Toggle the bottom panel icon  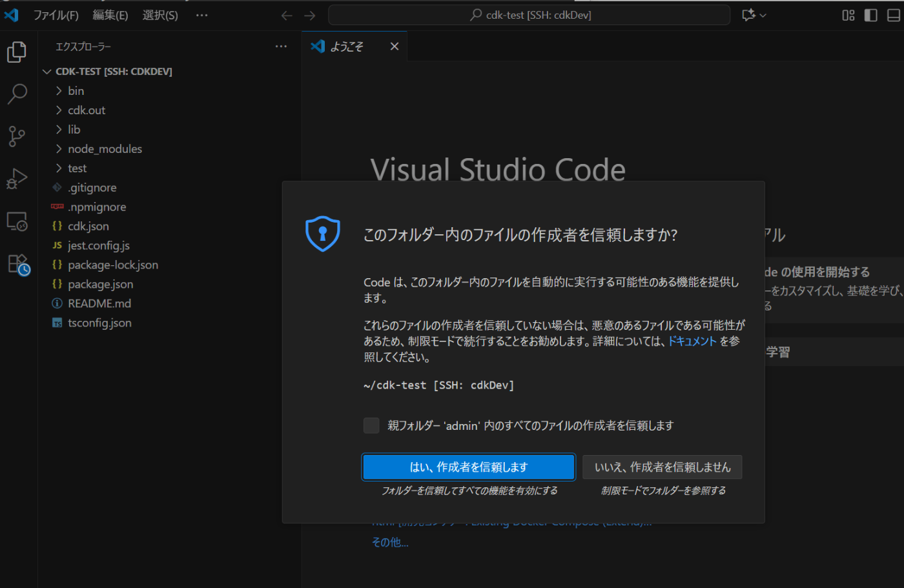894,15
